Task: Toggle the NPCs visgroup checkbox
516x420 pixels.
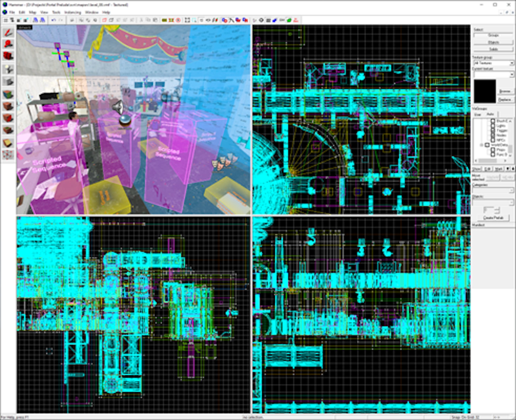Action: [493, 140]
